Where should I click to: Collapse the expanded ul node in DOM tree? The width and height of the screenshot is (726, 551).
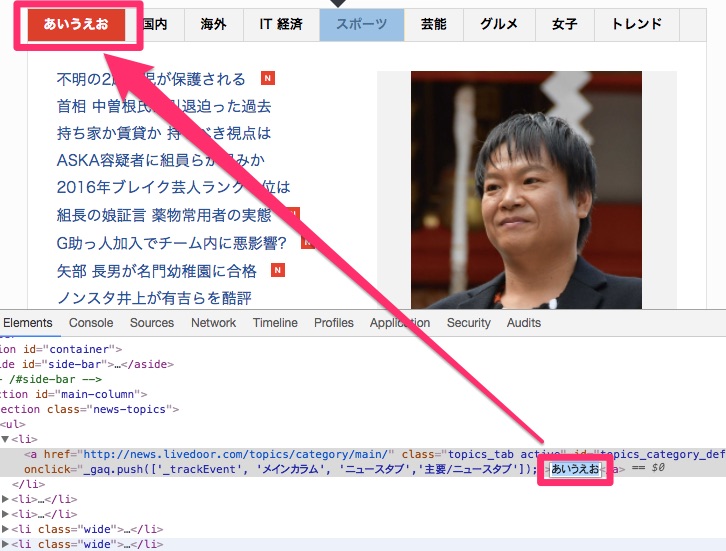point(4,424)
